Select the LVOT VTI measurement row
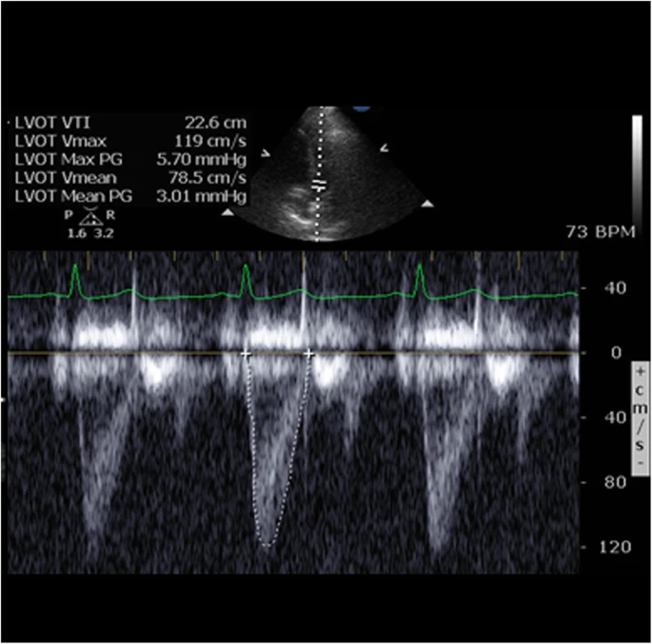 click(x=129, y=123)
